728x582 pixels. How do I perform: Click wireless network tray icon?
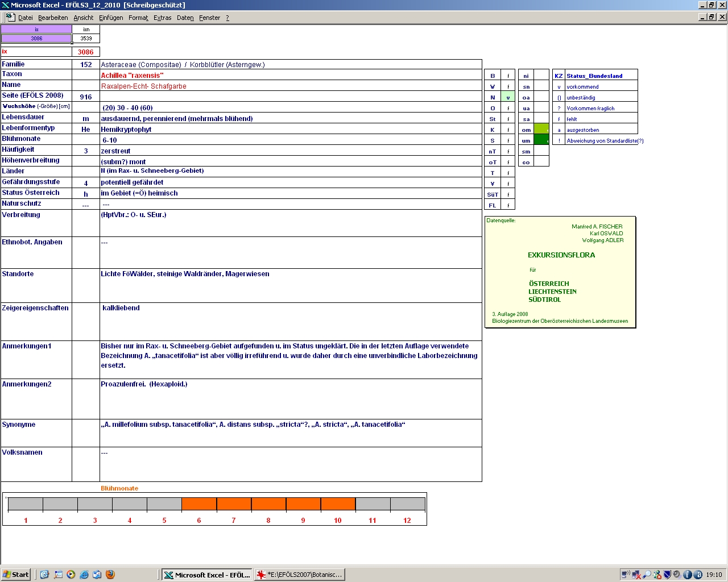coord(626,575)
